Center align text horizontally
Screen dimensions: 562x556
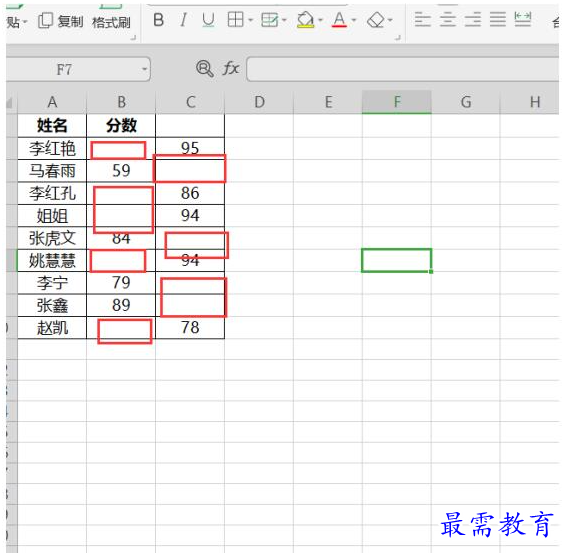pos(448,19)
